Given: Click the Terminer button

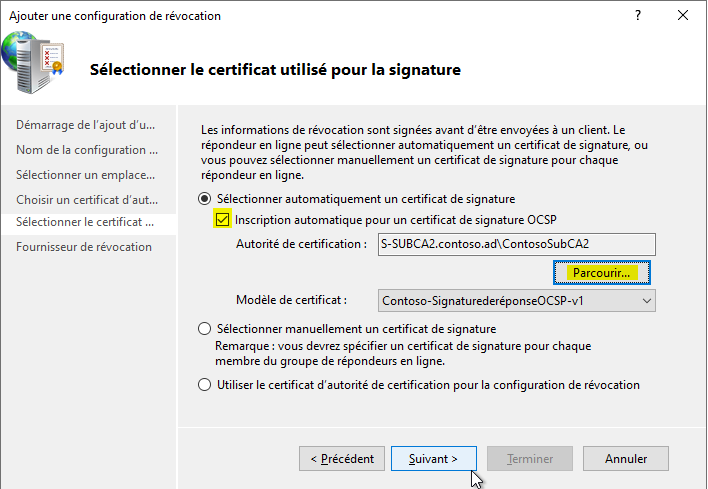Looking at the screenshot, I should (530, 459).
